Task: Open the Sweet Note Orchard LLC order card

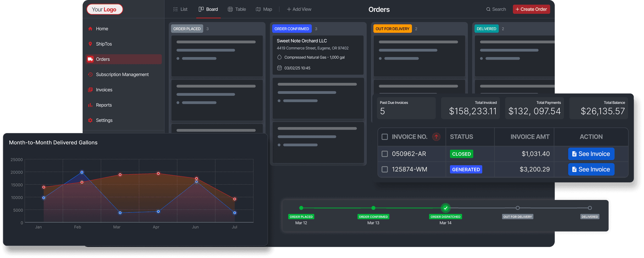Action: (x=318, y=55)
